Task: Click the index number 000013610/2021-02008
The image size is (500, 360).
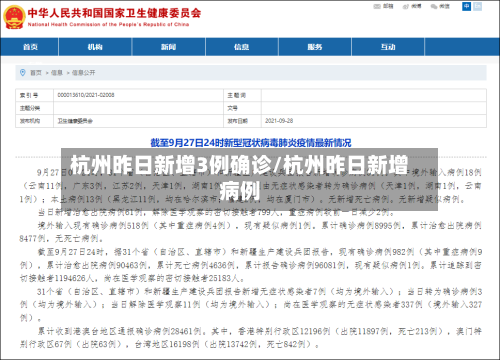Action: [x=86, y=95]
